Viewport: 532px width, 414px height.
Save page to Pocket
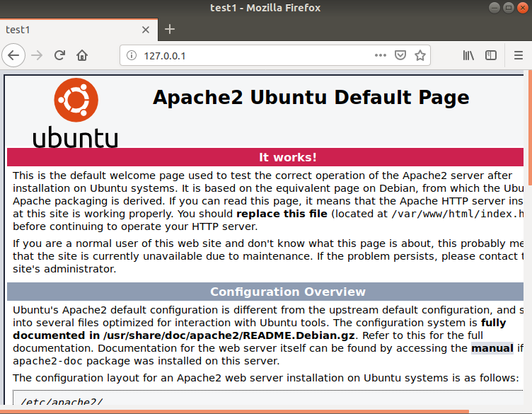pos(400,55)
